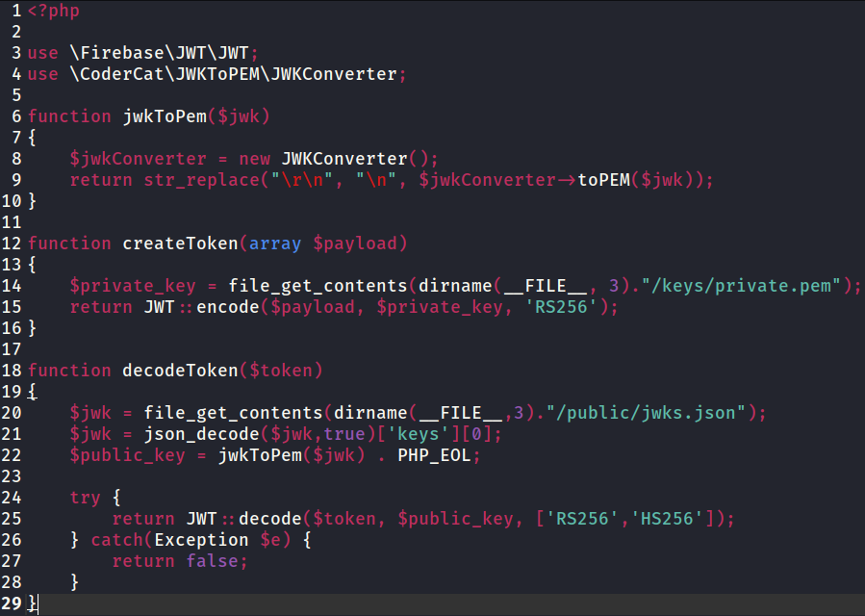This screenshot has height=616, width=865.
Task: Click the 'try' keyword on line 24
Action: click(85, 498)
